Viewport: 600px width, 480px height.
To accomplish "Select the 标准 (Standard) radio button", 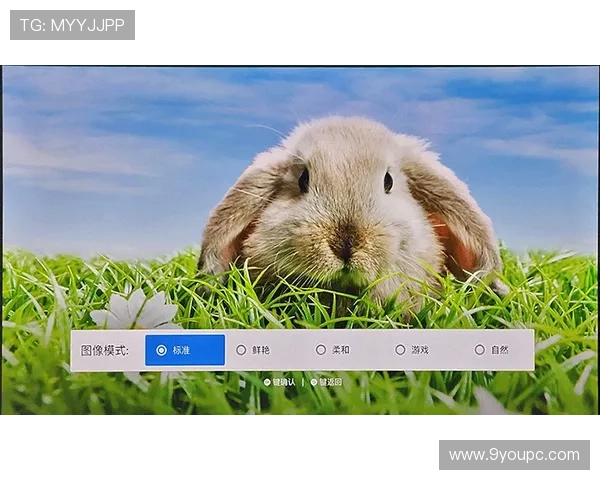I will 161,350.
